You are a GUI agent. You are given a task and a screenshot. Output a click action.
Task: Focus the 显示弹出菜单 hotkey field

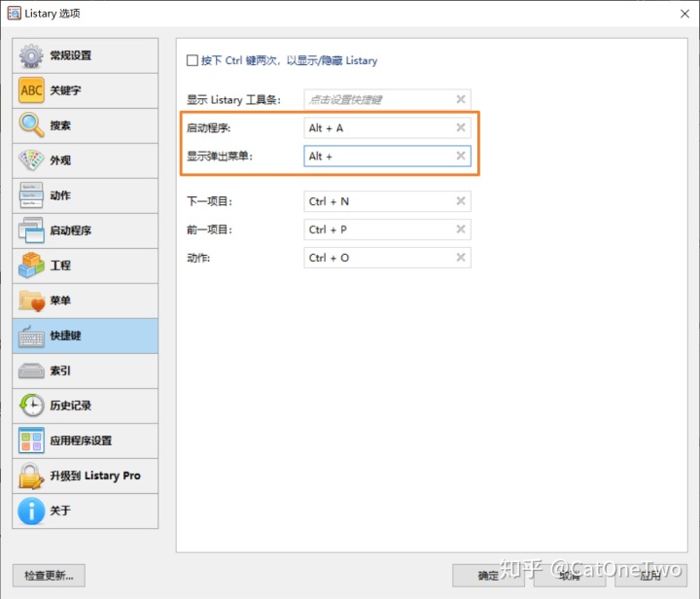coord(387,157)
